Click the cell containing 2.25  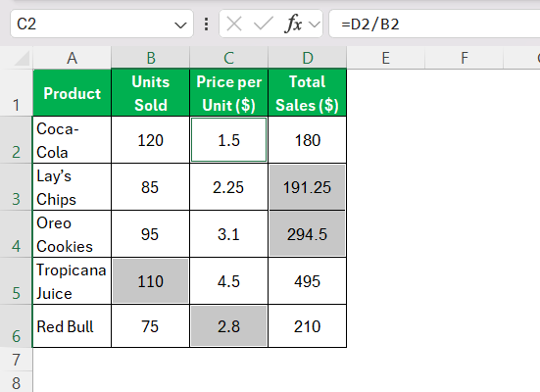point(229,187)
